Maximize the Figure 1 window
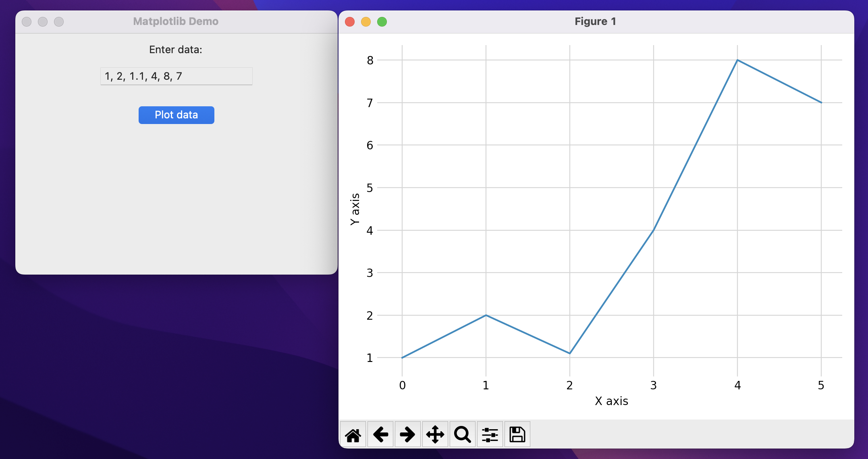The height and width of the screenshot is (459, 868). (x=382, y=22)
